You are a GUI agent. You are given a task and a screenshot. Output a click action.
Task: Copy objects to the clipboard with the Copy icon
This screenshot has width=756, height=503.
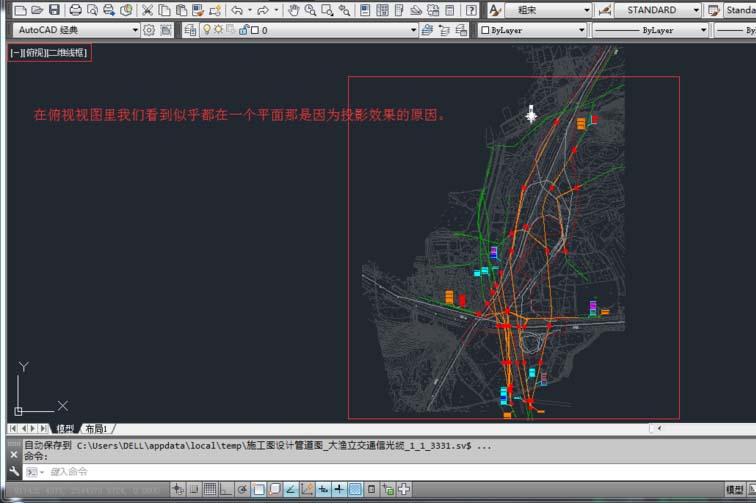164,10
